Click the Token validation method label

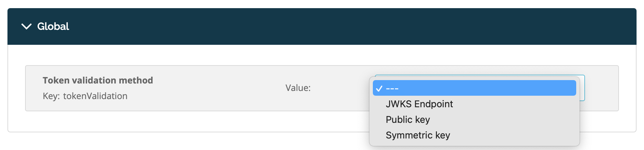pyautogui.click(x=98, y=80)
